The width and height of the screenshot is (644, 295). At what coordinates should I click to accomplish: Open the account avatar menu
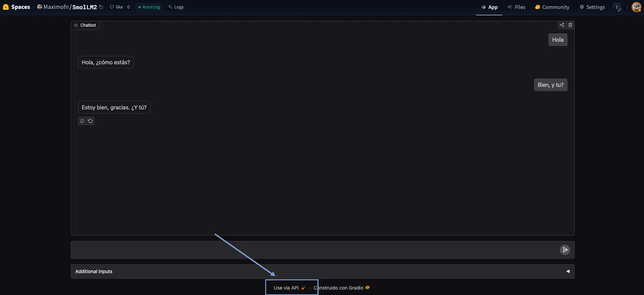(636, 7)
